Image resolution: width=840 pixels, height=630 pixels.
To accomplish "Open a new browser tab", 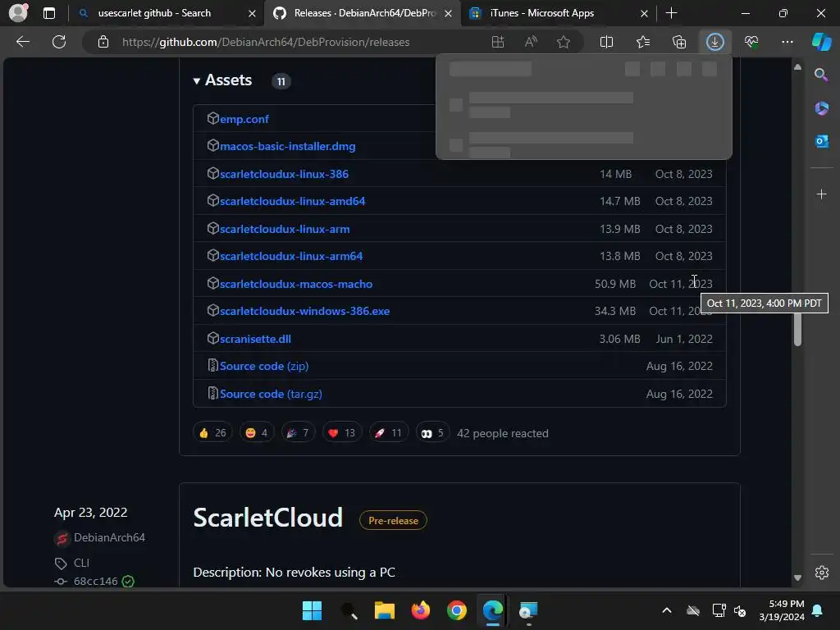I will pos(671,13).
